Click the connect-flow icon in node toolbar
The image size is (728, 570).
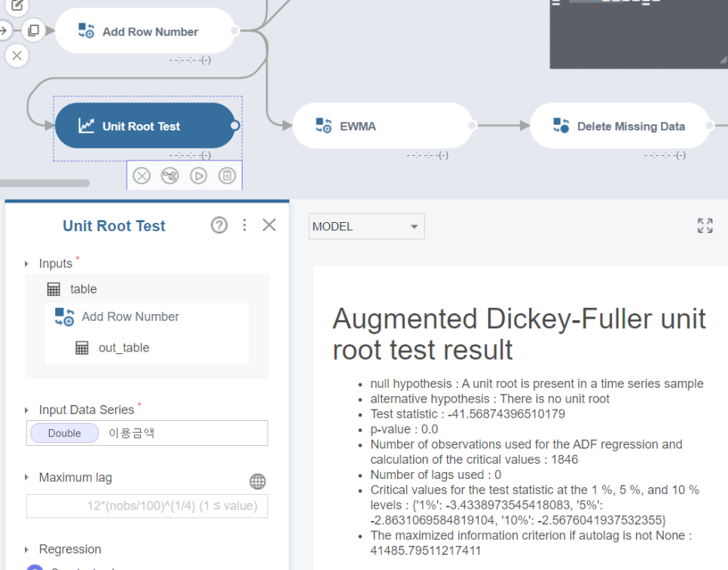(x=170, y=175)
